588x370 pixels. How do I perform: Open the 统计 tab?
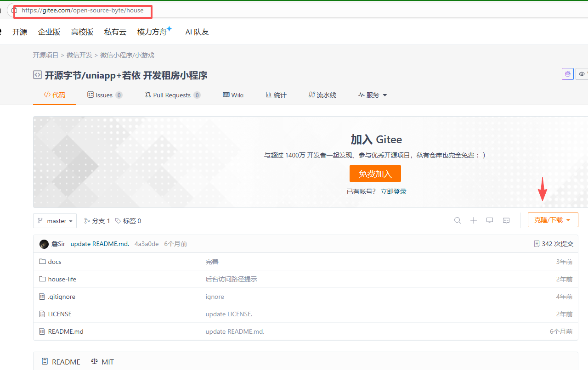(276, 95)
